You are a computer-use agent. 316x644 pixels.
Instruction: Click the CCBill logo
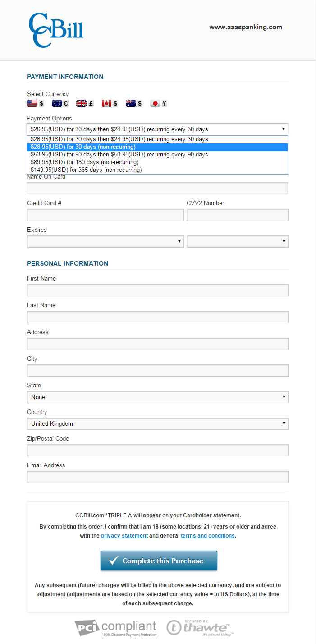[56, 30]
